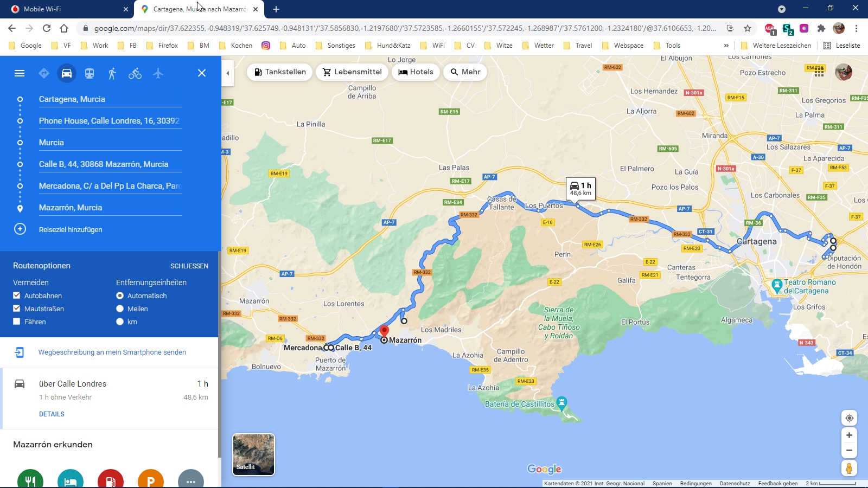This screenshot has width=868, height=488.
Task: Close the directions panel with X
Action: tap(202, 73)
